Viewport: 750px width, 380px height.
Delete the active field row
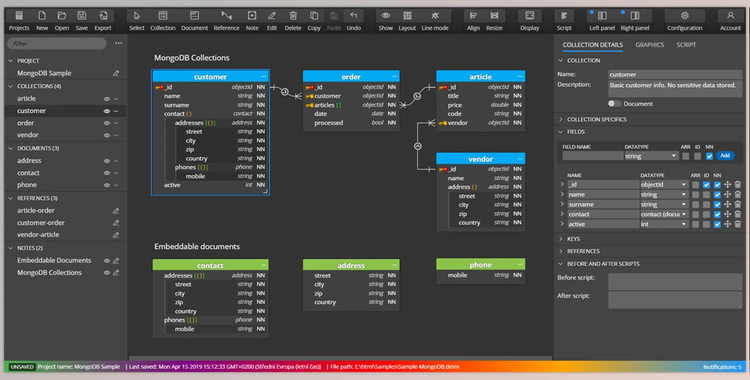[x=738, y=224]
